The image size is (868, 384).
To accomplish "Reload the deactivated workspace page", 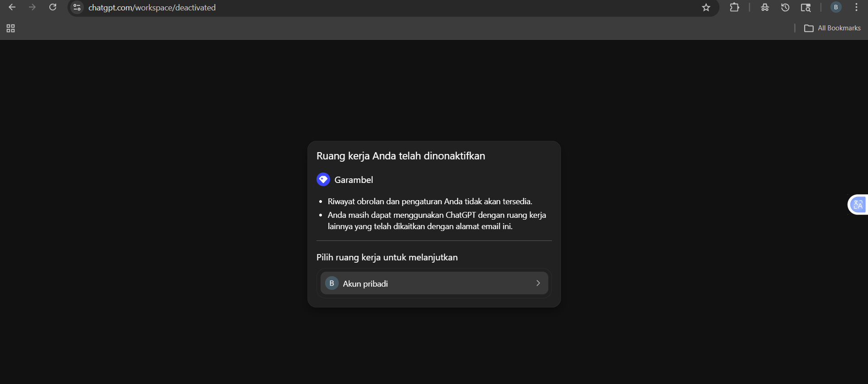I will click(x=53, y=7).
